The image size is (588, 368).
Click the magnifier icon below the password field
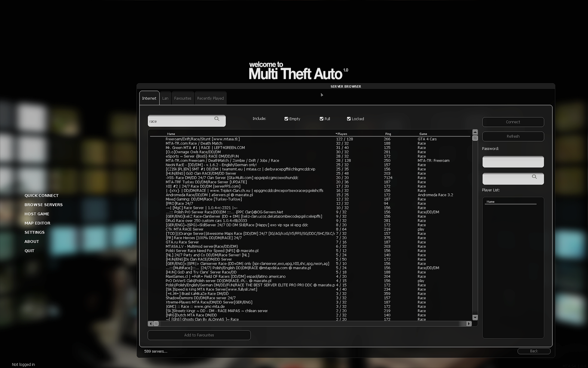coord(534,177)
